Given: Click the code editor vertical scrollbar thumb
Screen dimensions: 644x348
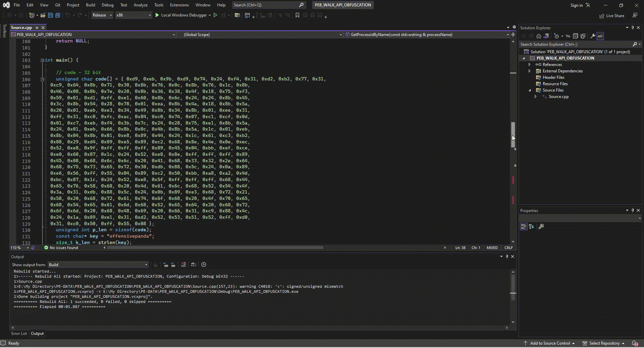Looking at the screenshot, I should coord(513,135).
